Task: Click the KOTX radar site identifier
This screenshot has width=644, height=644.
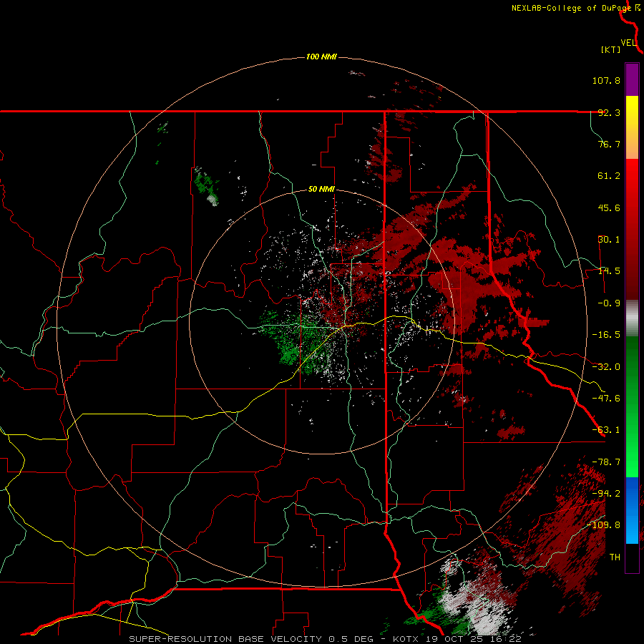Action: 406,639
